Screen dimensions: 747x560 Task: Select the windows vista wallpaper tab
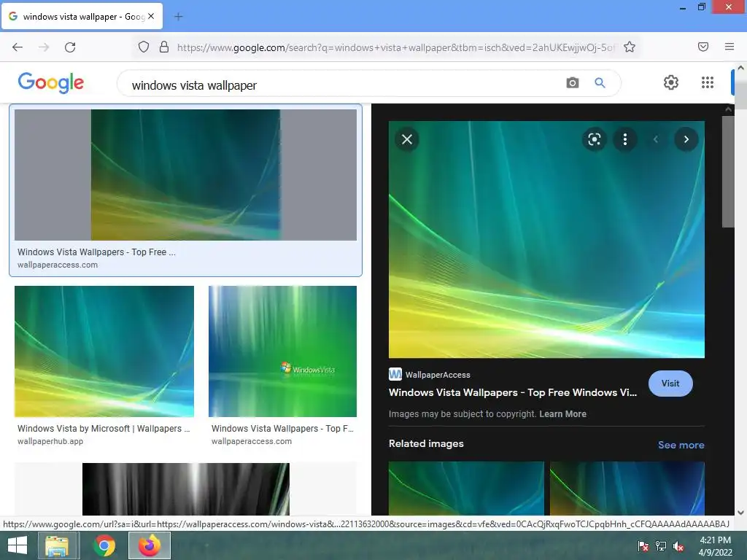(x=82, y=16)
